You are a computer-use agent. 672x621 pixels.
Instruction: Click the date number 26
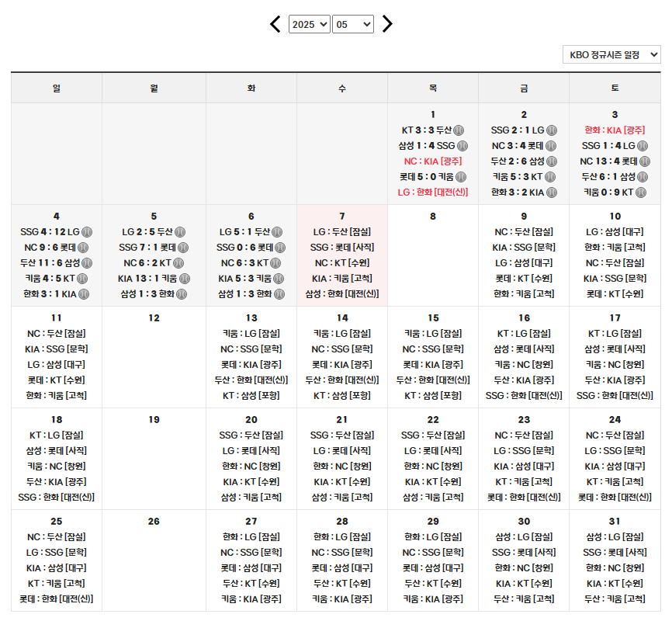coord(154,522)
